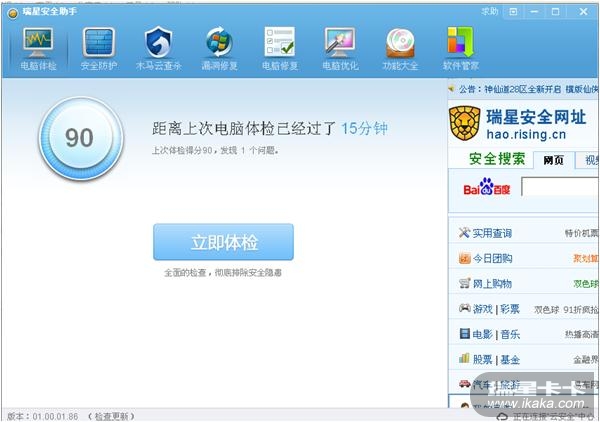The image size is (600, 422).
Task: Click the 网上购物 shopping cart icon
Action: point(464,283)
